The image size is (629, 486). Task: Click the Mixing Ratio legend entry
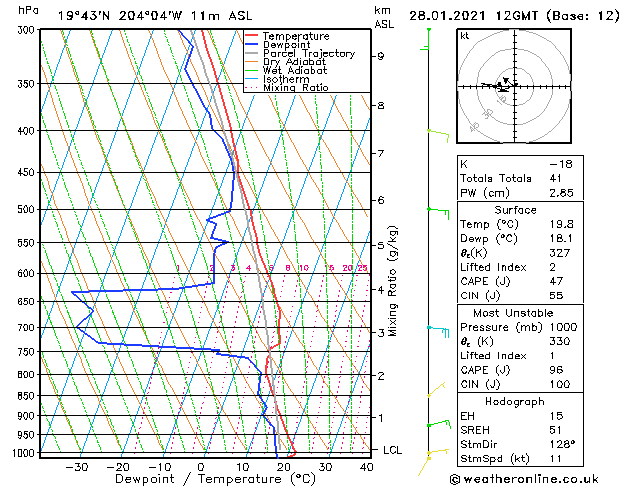tap(287, 87)
